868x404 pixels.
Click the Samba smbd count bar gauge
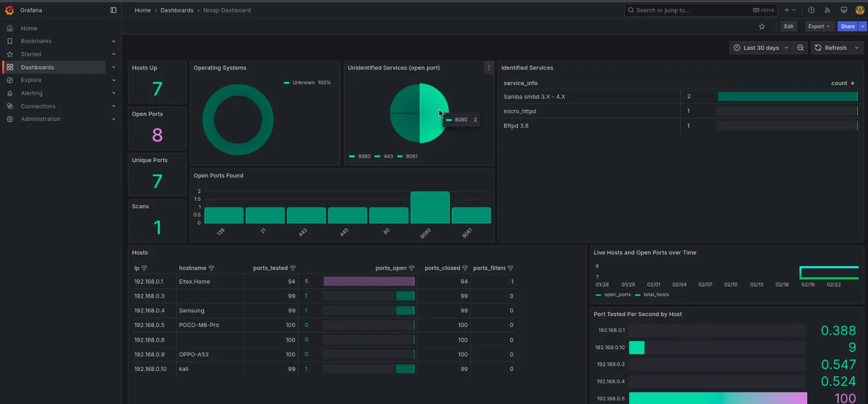click(x=787, y=97)
